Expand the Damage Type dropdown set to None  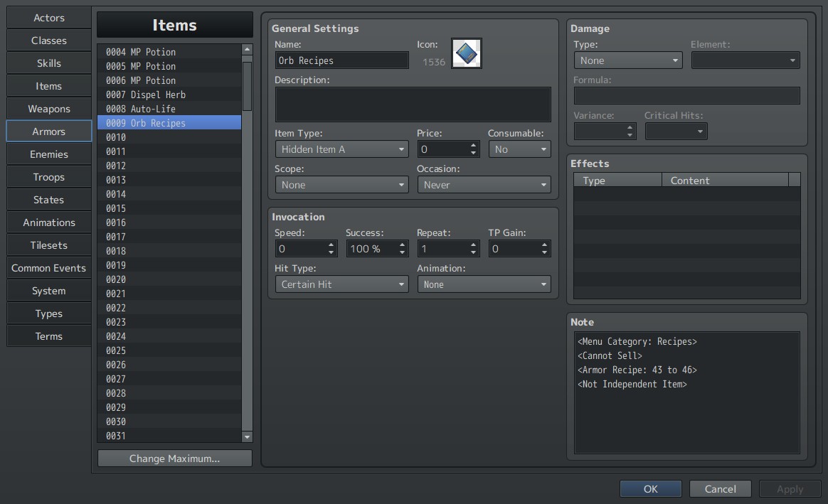click(x=628, y=60)
